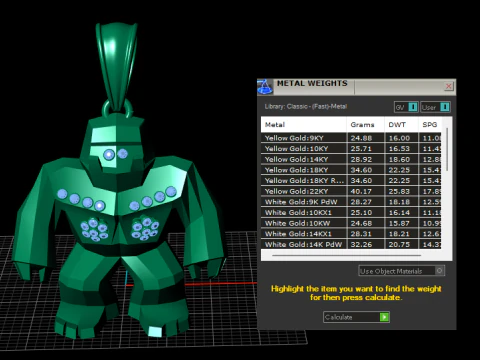Select the Yellow Gold:18KY R... row
This screenshot has height=360, width=480.
351,181
